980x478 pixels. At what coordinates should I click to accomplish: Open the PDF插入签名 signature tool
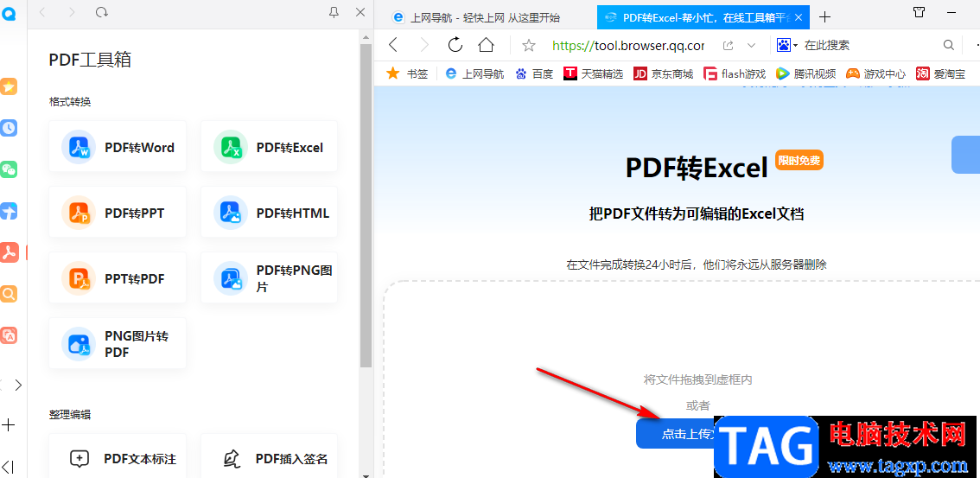coord(269,458)
